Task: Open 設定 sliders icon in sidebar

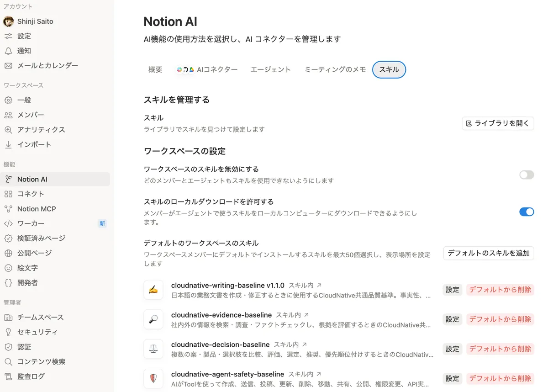Action: click(8, 36)
